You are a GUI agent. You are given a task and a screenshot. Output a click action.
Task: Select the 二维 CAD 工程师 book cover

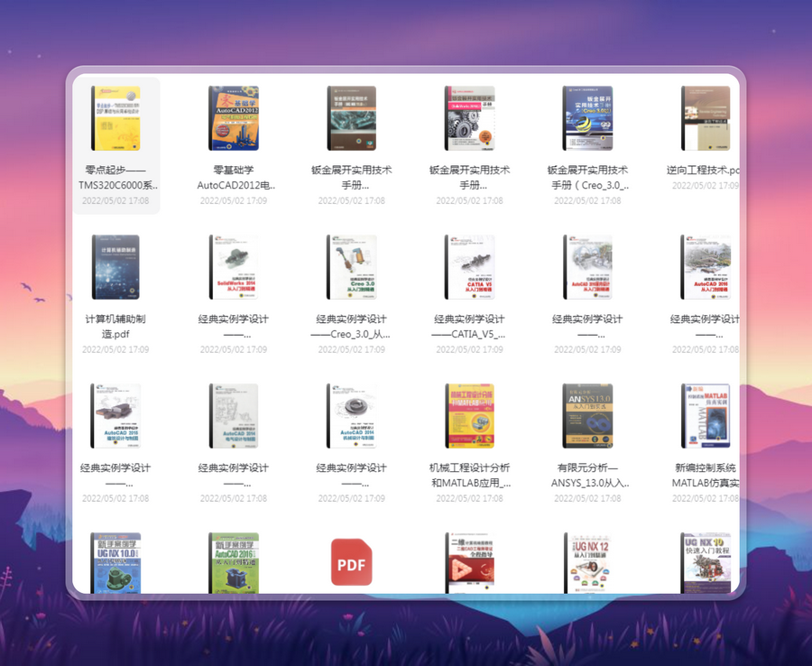(x=470, y=563)
